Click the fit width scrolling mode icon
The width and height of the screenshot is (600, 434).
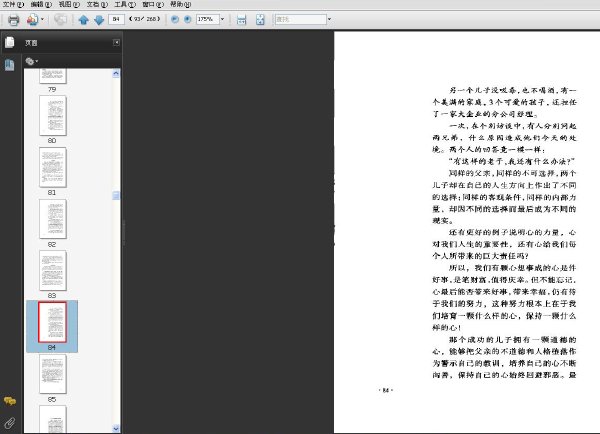[241, 20]
